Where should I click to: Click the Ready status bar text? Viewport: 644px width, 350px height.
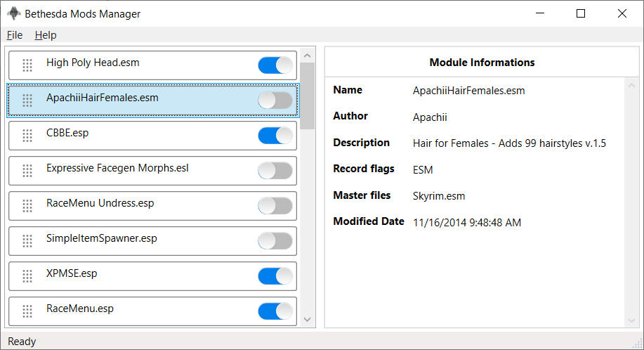tap(22, 342)
